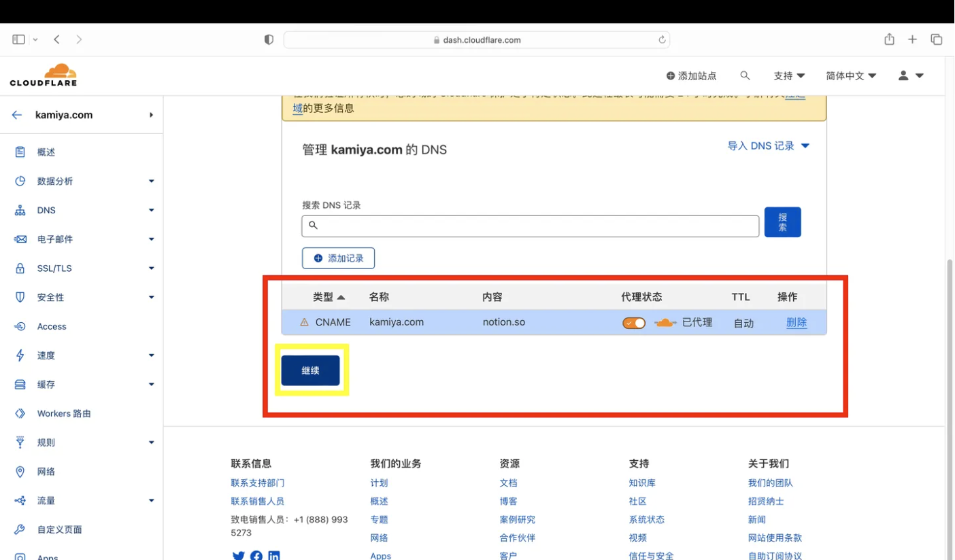
Task: Open the Workers 路由 sidebar item
Action: [x=63, y=413]
